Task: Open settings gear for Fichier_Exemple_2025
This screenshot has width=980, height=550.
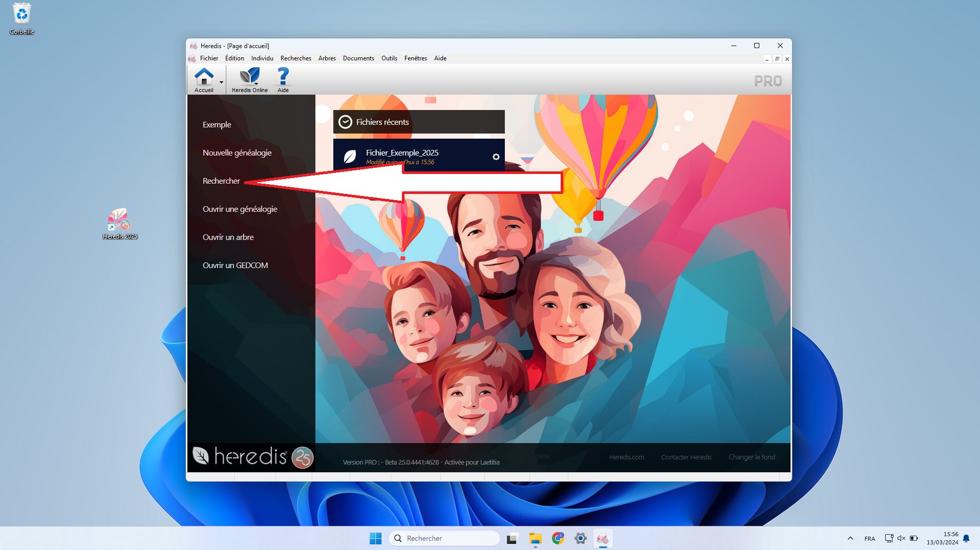Action: pyautogui.click(x=496, y=157)
